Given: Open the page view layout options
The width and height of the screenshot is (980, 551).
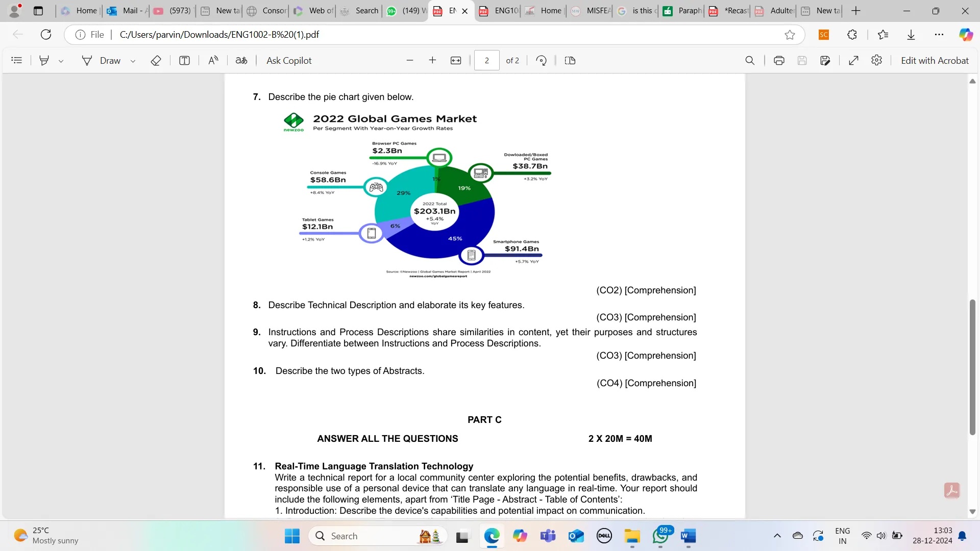Looking at the screenshot, I should click(x=570, y=60).
